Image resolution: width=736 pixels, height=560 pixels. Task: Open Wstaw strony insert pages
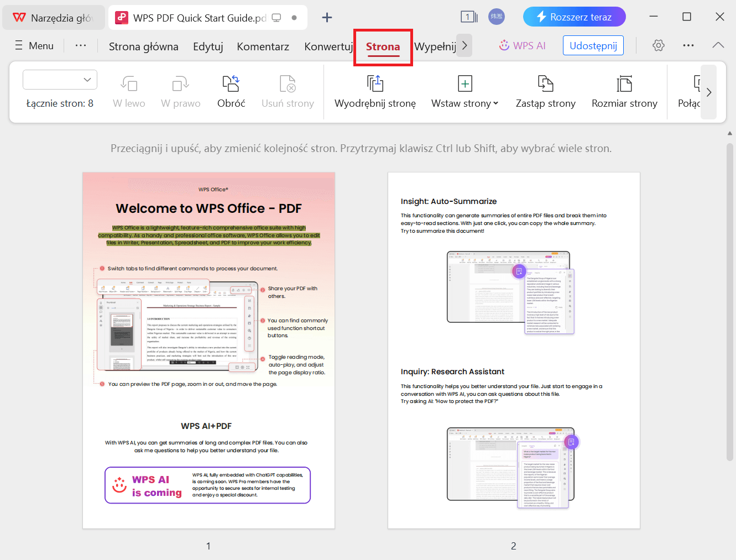pos(464,92)
